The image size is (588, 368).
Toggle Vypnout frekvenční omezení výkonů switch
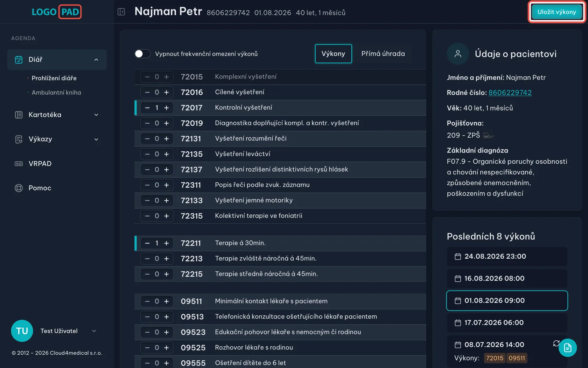(142, 54)
